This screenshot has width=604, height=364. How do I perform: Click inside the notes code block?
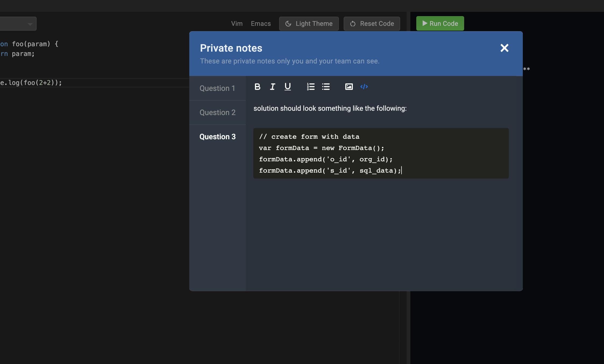tap(381, 153)
